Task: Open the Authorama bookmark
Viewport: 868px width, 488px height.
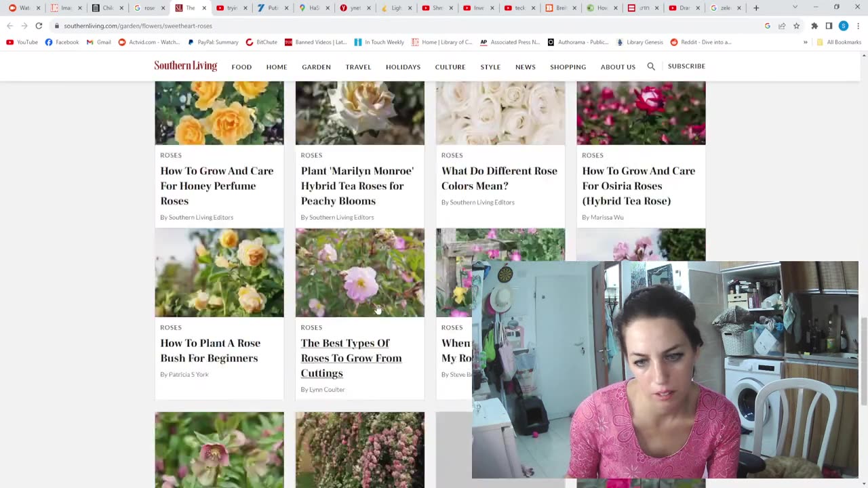Action: (x=578, y=42)
